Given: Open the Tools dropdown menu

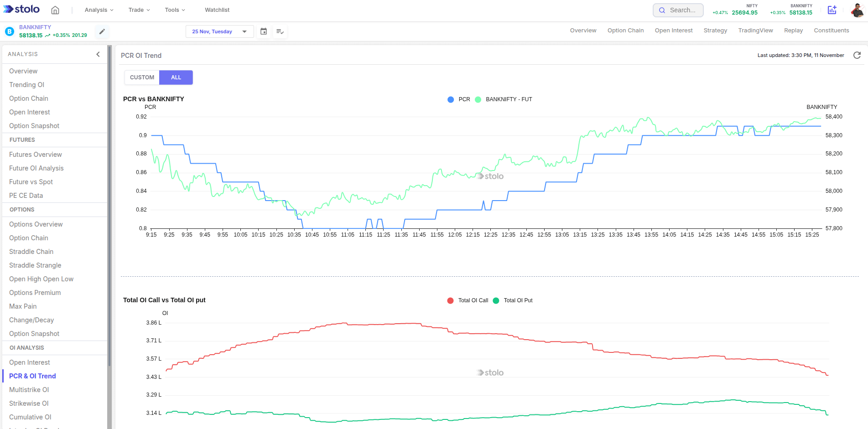Looking at the screenshot, I should [x=175, y=10].
